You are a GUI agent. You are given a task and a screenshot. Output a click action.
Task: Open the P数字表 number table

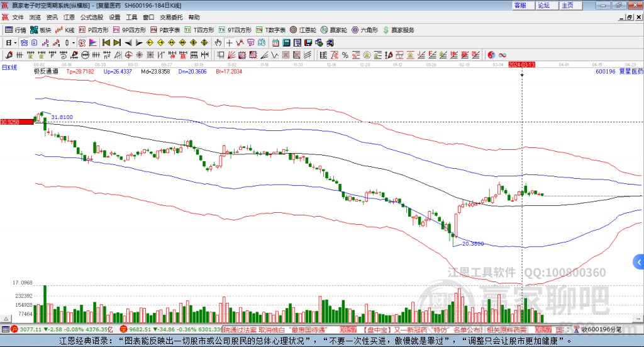click(x=165, y=30)
